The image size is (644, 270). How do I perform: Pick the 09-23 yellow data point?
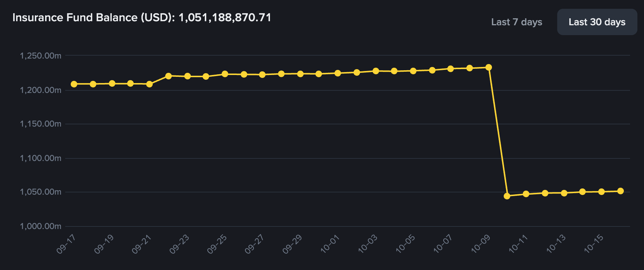click(188, 76)
